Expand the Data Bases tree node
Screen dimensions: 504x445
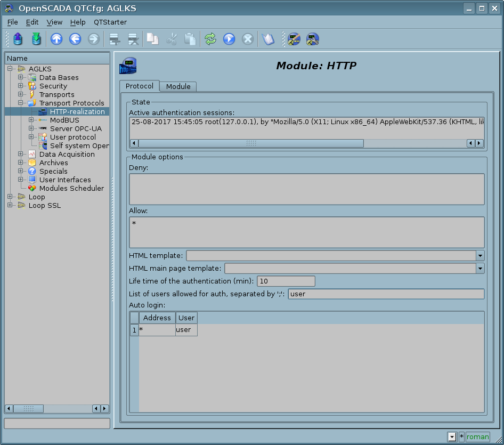coord(20,77)
